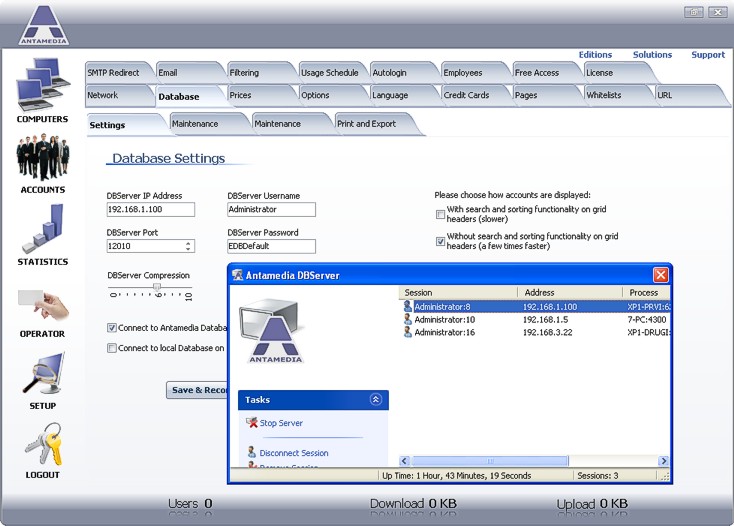Click user icon of Administrator:16 session

408,332
